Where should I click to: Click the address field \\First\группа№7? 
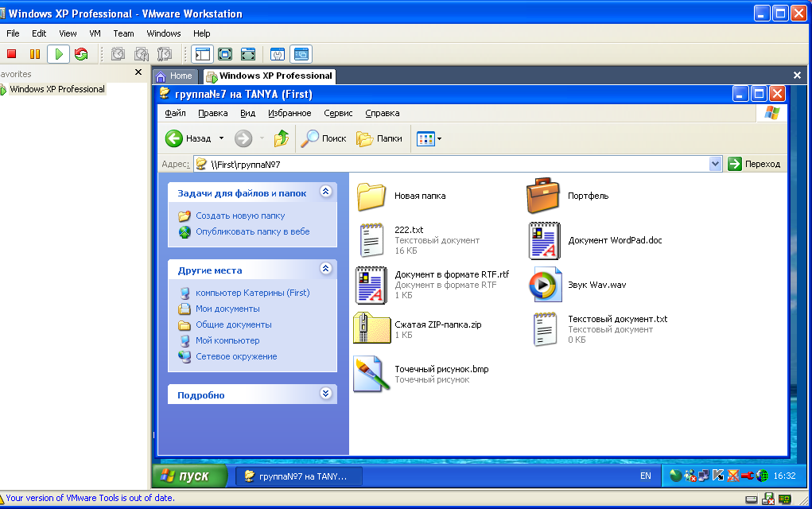(452, 164)
